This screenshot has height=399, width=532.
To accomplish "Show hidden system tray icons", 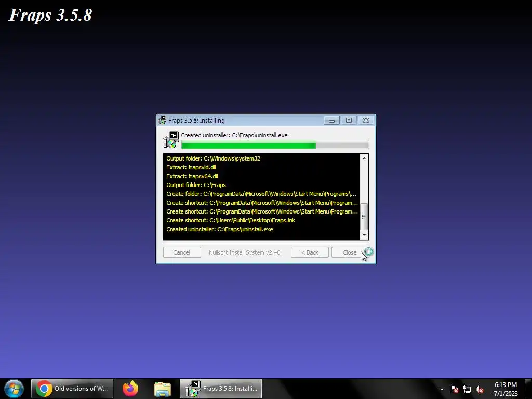I will [x=442, y=389].
